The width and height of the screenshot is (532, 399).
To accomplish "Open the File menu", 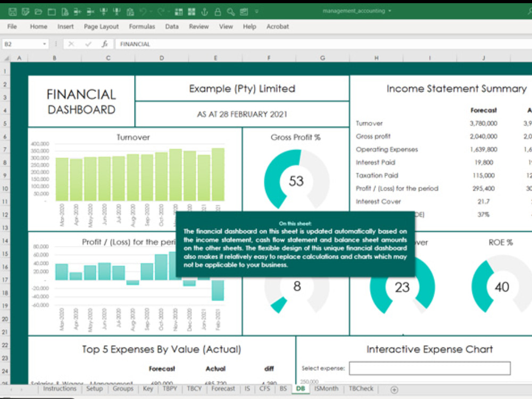I will tap(12, 27).
